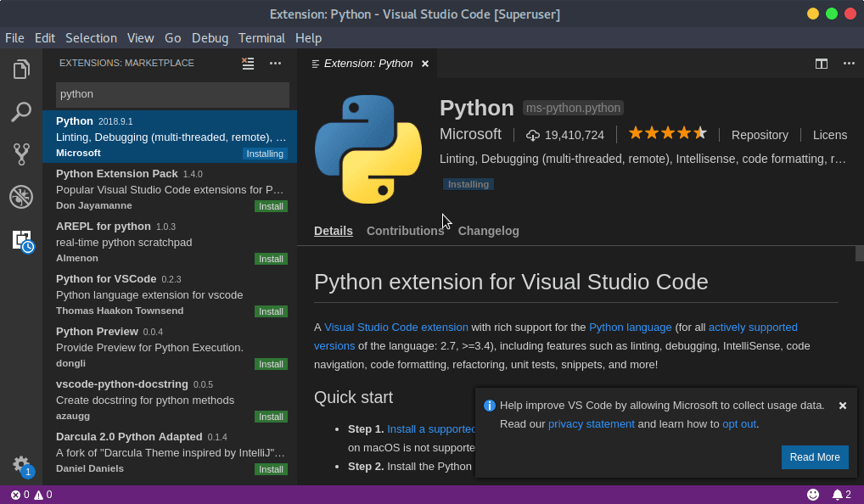The width and height of the screenshot is (864, 504).
Task: Open the Extensions view showing pending badge
Action: pos(21,240)
